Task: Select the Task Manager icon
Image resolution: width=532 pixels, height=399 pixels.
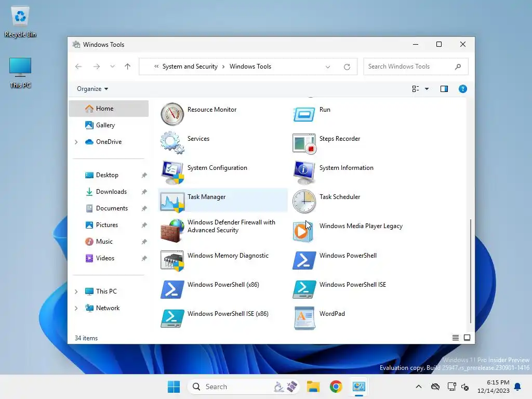Action: click(x=172, y=202)
